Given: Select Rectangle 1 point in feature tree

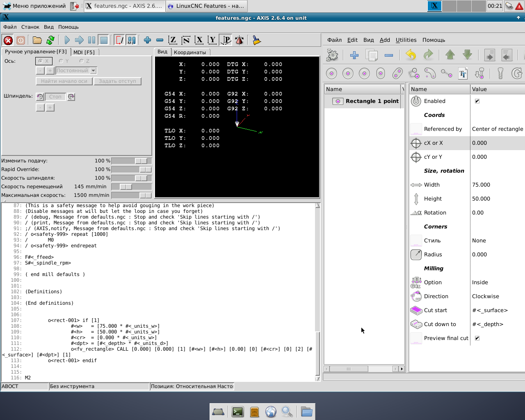Looking at the screenshot, I should (x=372, y=101).
